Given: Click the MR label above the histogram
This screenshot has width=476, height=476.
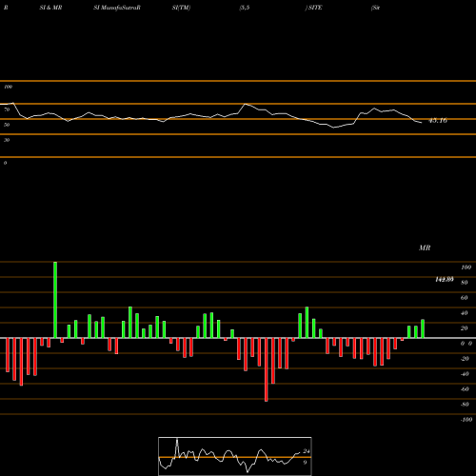Looking at the screenshot, I should coord(425,248).
